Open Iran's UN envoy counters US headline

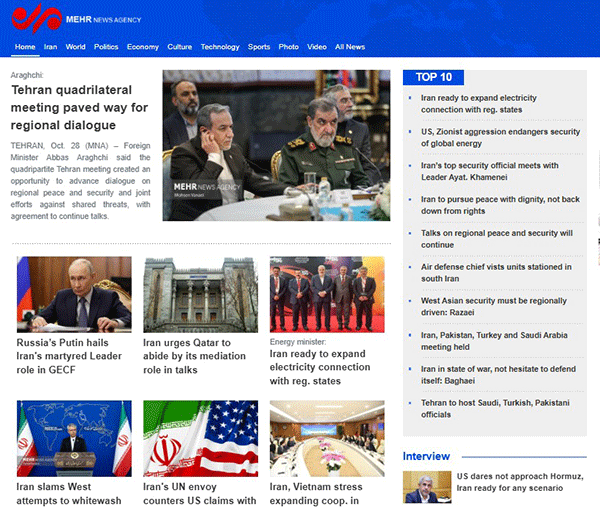(x=199, y=494)
